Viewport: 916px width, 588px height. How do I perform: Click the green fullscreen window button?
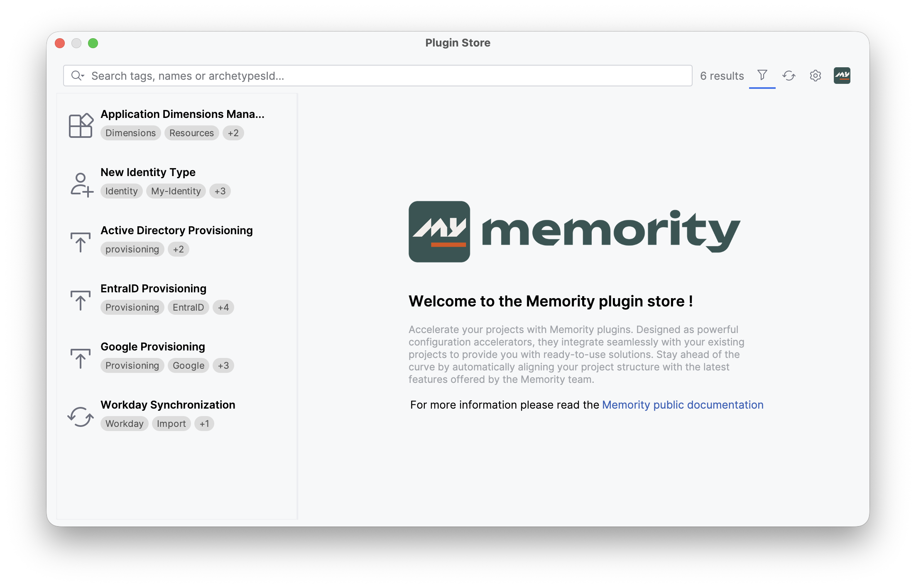[x=93, y=43]
